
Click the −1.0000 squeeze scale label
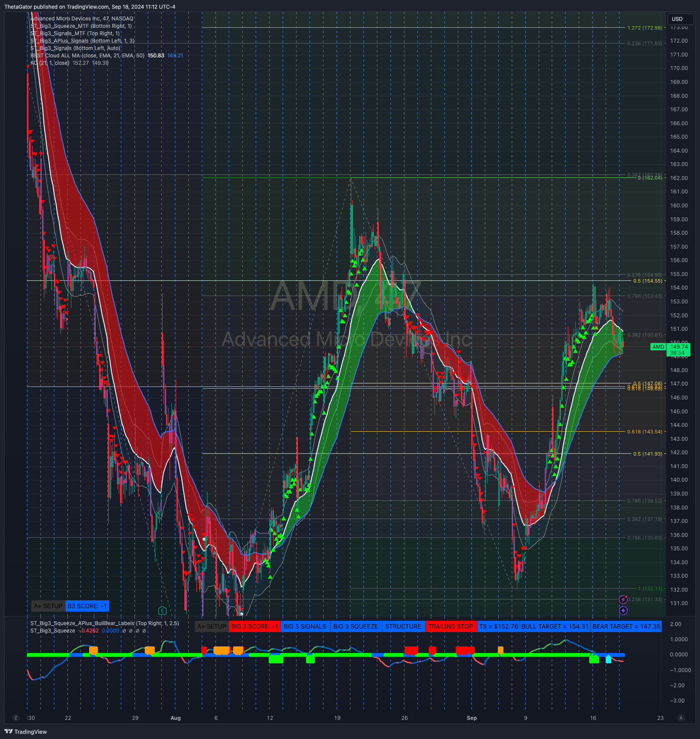(680, 670)
